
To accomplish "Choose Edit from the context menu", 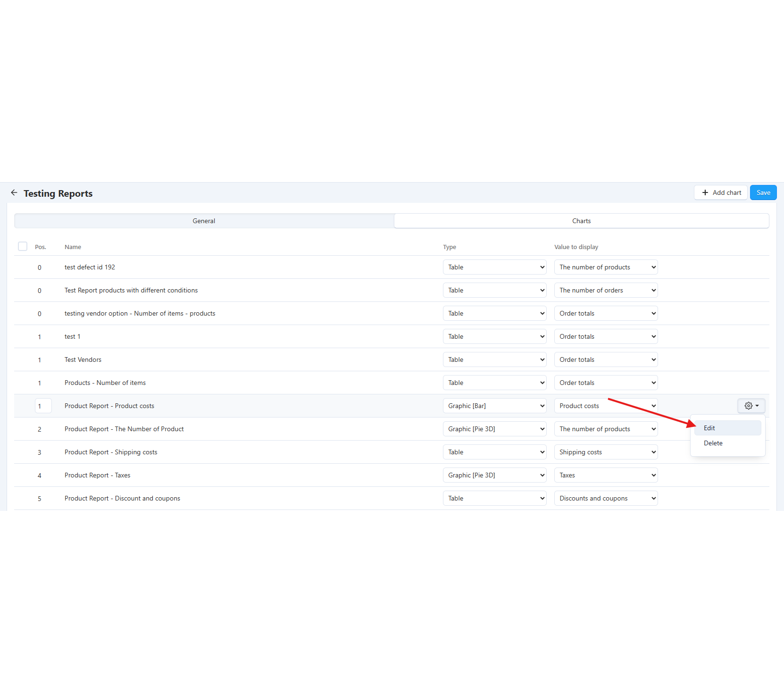I will [x=709, y=428].
